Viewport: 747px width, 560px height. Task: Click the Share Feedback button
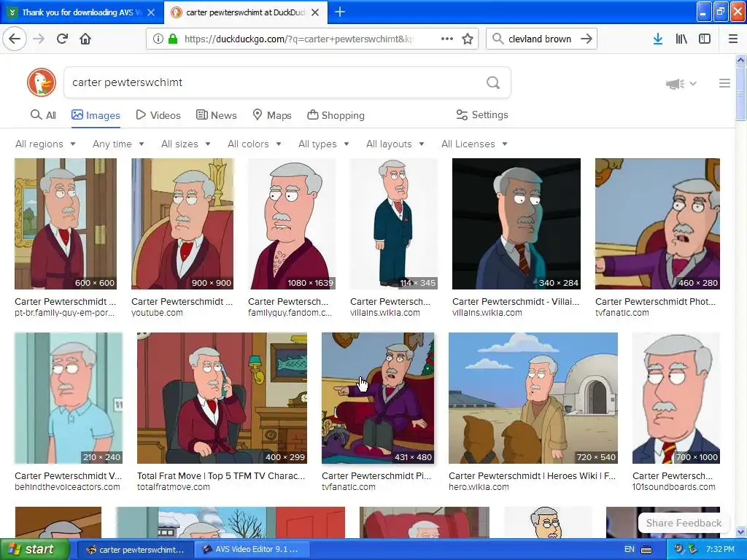tap(684, 523)
